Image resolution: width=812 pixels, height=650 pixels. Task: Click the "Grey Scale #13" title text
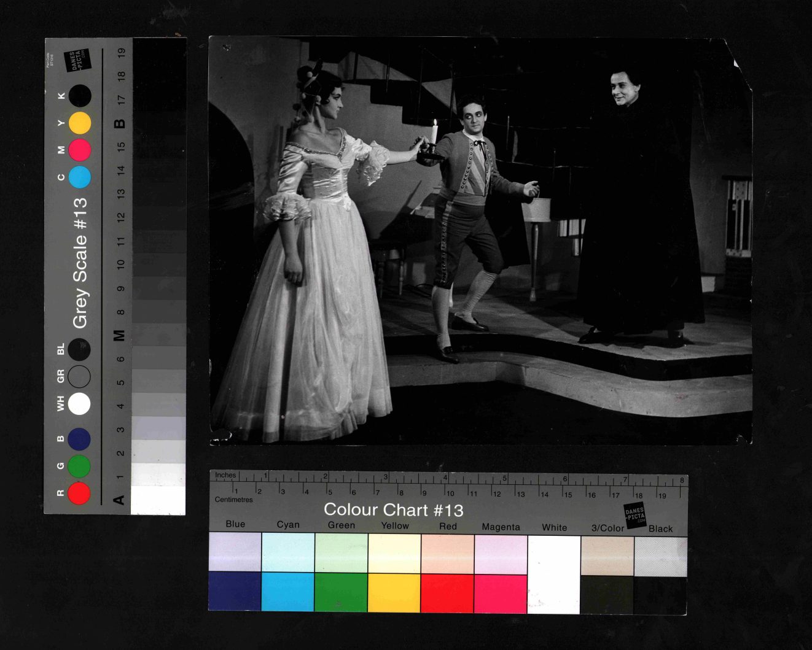pyautogui.click(x=80, y=263)
